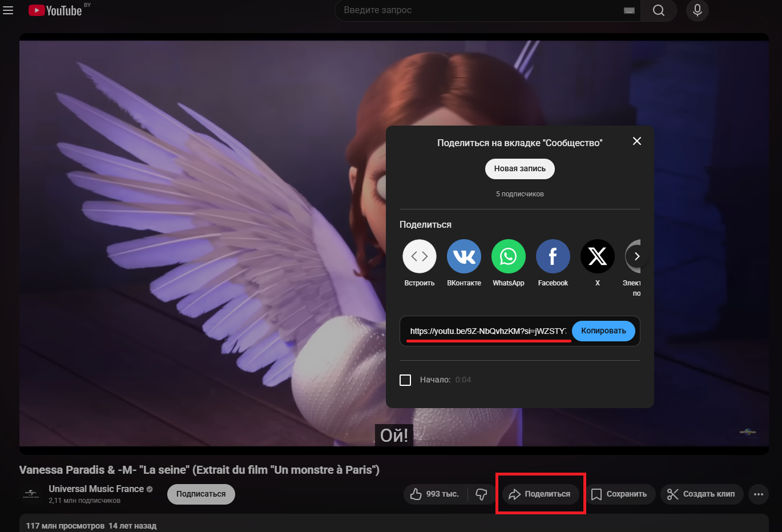Screen dimensions: 782x532
Task: Open the three-dots more actions menu
Action: pyautogui.click(x=759, y=494)
